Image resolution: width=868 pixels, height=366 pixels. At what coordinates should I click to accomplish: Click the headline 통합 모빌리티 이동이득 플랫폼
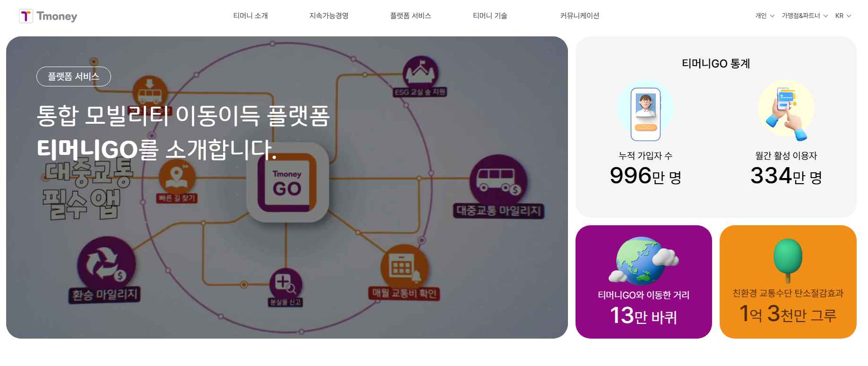(x=183, y=116)
